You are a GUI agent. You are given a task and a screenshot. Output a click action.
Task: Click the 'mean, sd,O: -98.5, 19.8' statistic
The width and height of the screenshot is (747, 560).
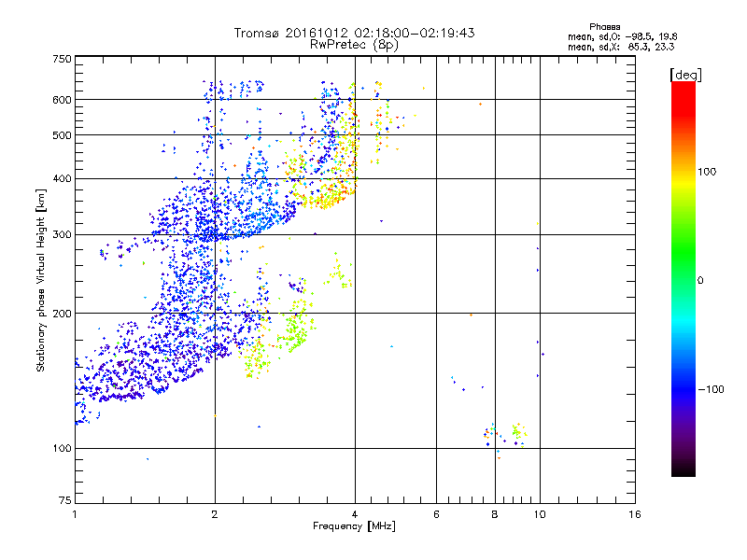pyautogui.click(x=622, y=36)
